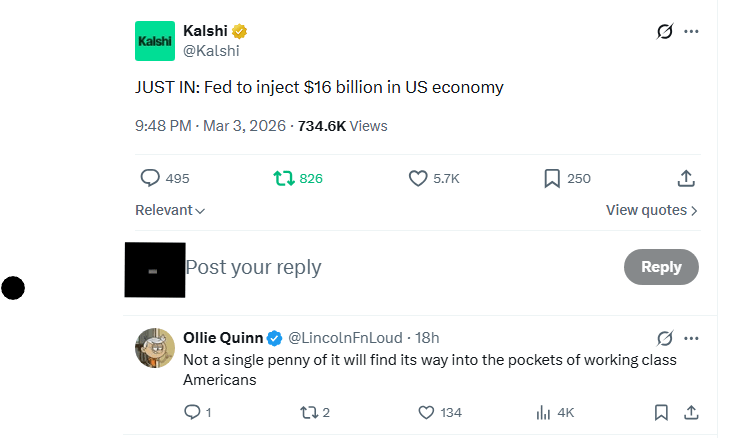Open Ollie Quinn's profile picture

pos(155,347)
